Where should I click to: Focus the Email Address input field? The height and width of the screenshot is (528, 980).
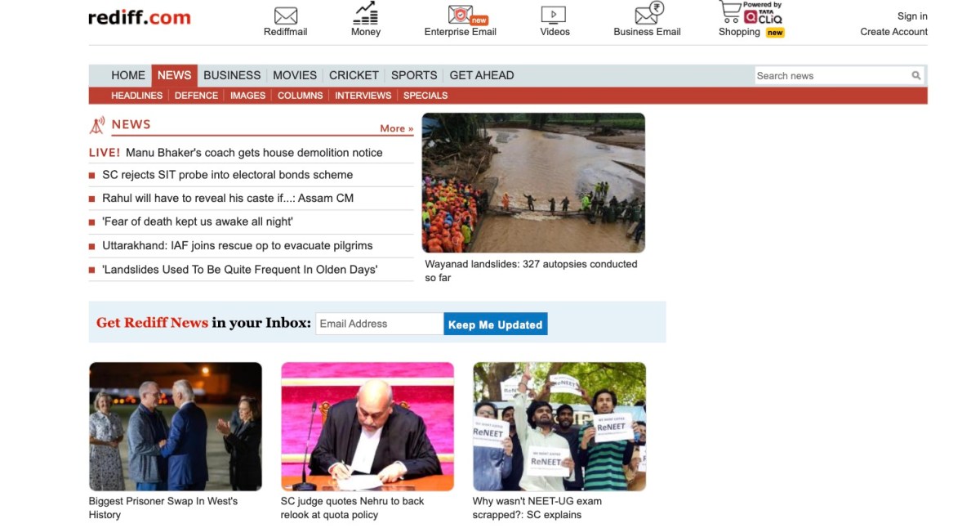tap(379, 324)
